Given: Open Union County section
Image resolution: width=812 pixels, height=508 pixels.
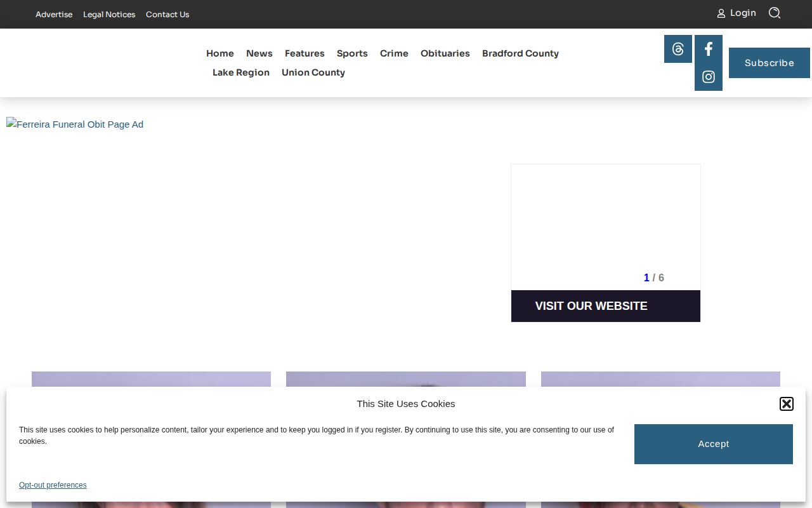Looking at the screenshot, I should 313,72.
